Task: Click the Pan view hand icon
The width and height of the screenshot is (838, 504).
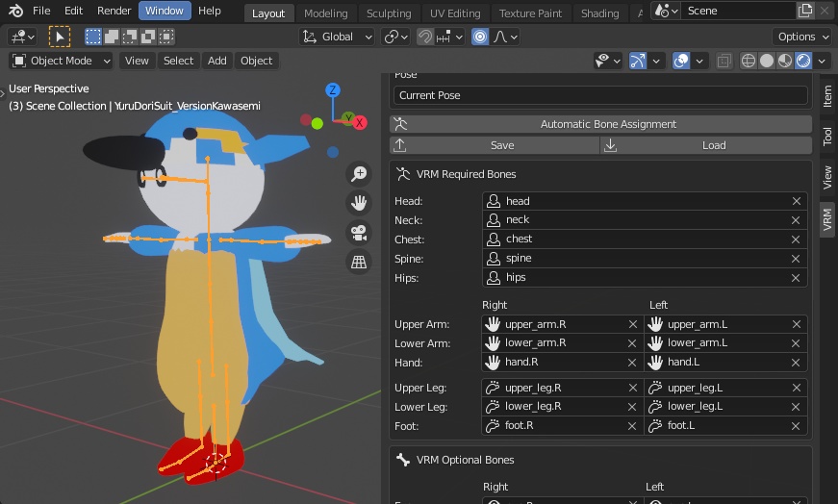Action: [x=359, y=203]
